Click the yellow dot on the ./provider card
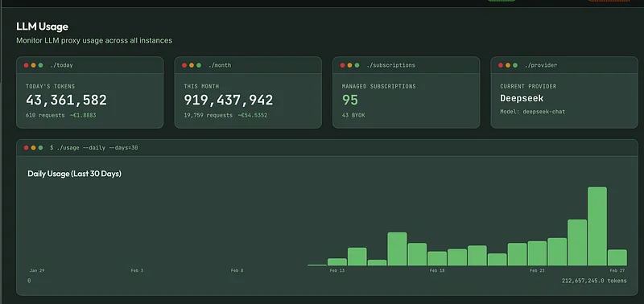The height and width of the screenshot is (304, 644). (x=508, y=65)
